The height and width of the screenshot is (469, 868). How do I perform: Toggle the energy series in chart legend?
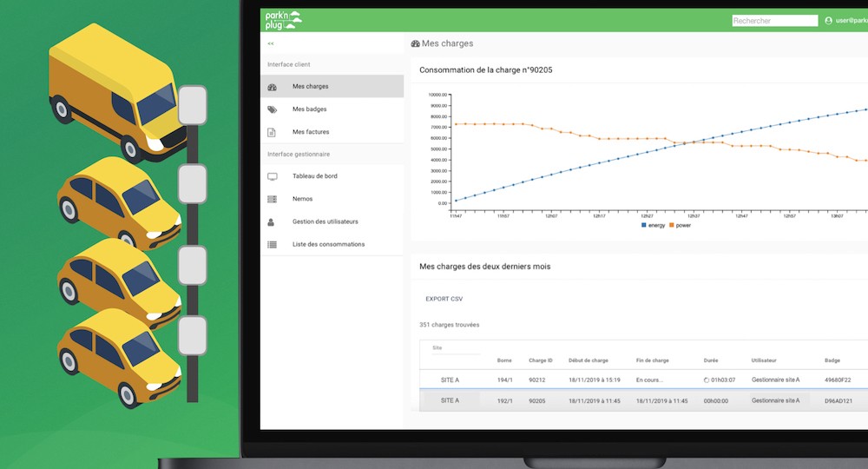[652, 225]
